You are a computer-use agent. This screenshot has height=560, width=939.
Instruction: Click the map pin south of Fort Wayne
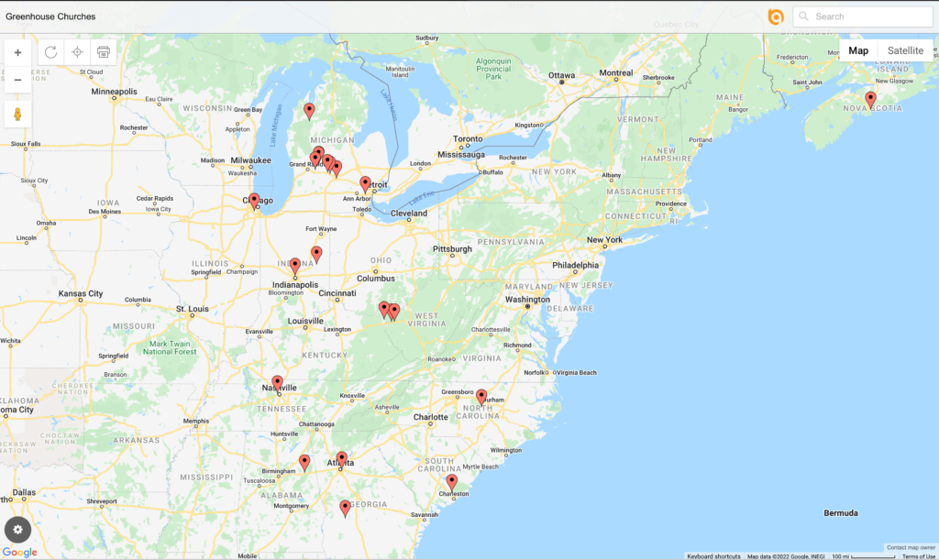pyautogui.click(x=316, y=254)
